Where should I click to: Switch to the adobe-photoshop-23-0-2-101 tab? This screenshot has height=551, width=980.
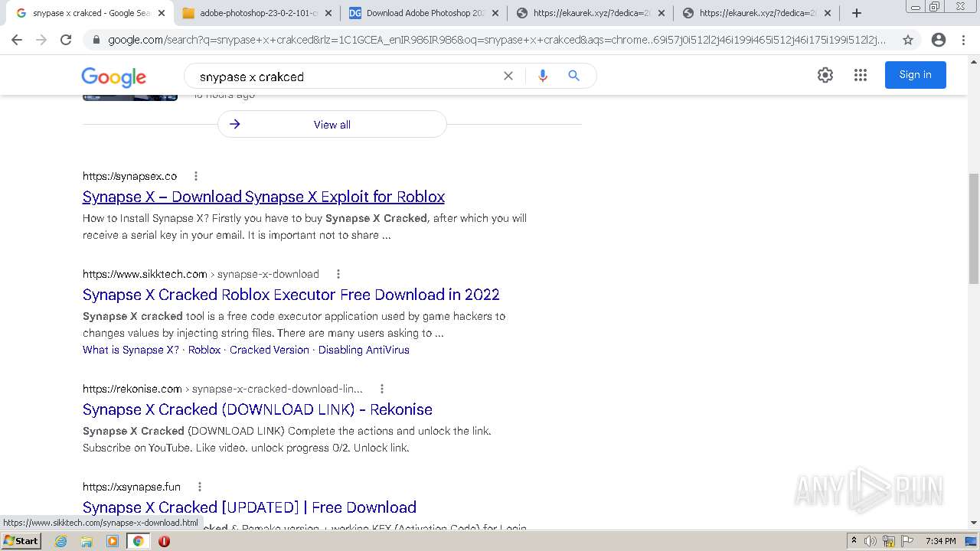pos(258,13)
